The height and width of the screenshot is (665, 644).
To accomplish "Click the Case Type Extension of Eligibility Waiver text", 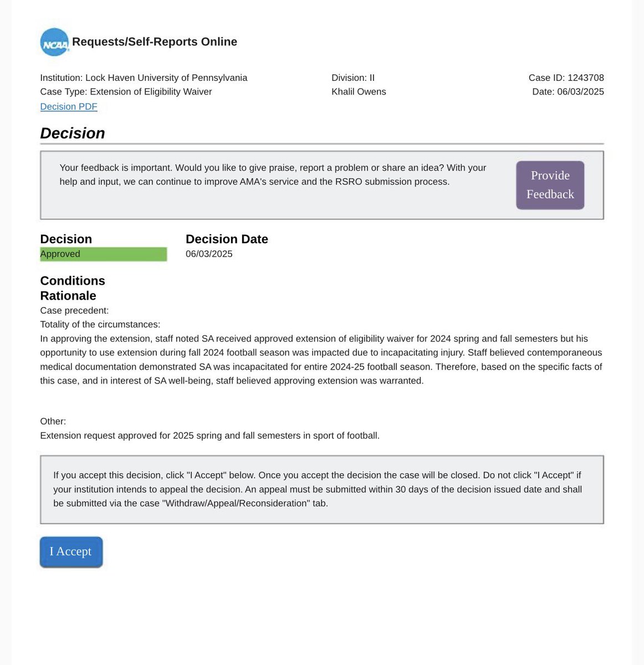I will pyautogui.click(x=126, y=91).
